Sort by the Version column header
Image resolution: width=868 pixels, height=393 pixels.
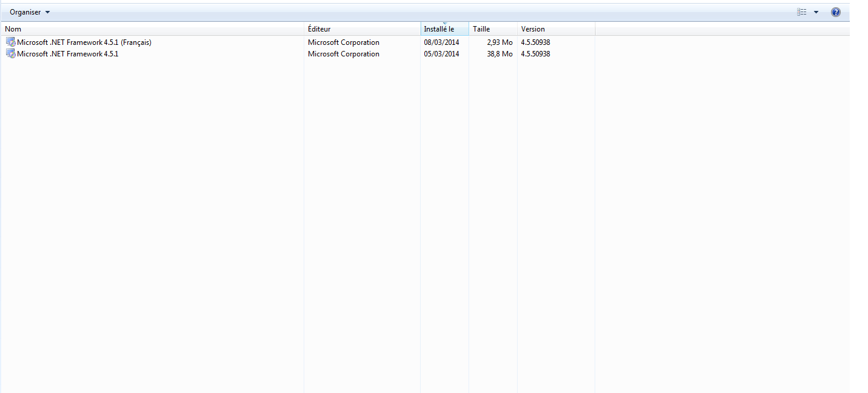click(x=556, y=29)
